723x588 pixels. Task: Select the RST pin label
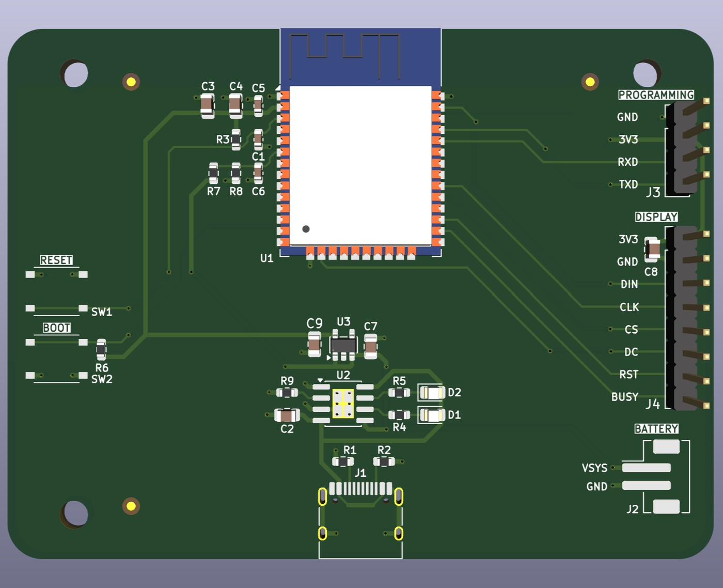click(x=629, y=374)
